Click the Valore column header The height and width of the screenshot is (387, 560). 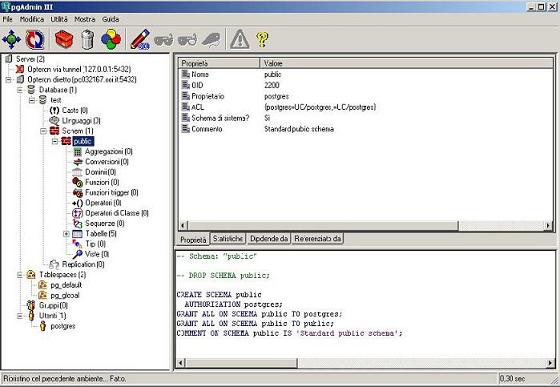407,63
